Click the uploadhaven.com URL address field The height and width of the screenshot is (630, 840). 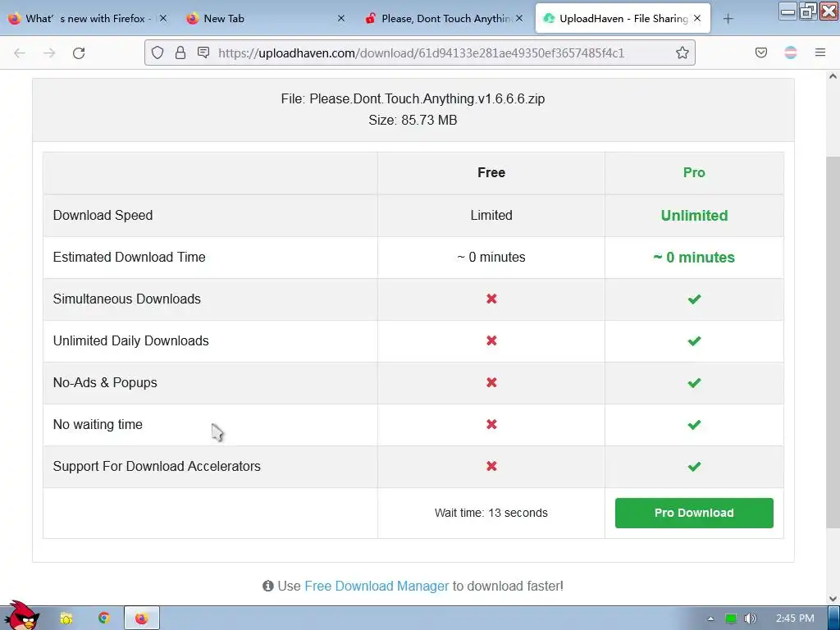coord(421,52)
